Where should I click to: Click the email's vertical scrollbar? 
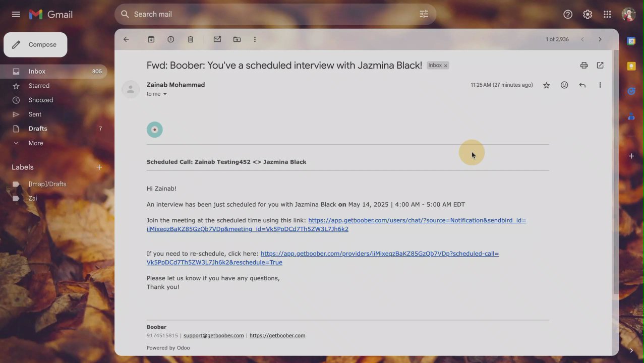[x=615, y=171]
